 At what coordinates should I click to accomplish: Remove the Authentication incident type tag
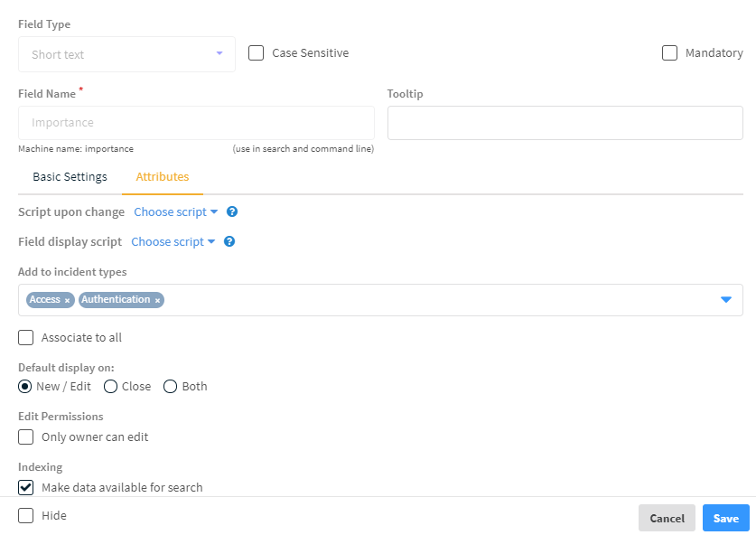pos(157,300)
